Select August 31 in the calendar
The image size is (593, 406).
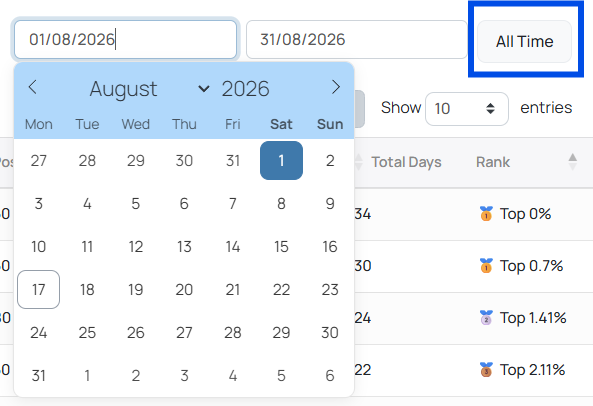39,375
